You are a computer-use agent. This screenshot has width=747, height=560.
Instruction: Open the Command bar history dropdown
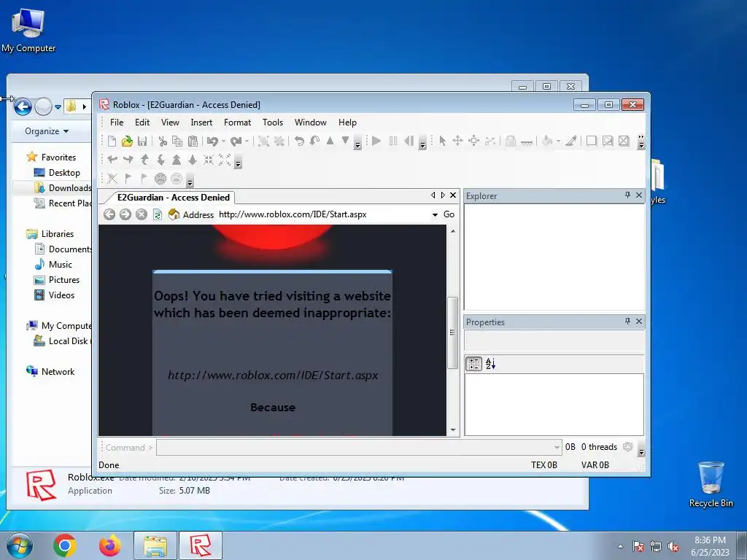coord(557,448)
